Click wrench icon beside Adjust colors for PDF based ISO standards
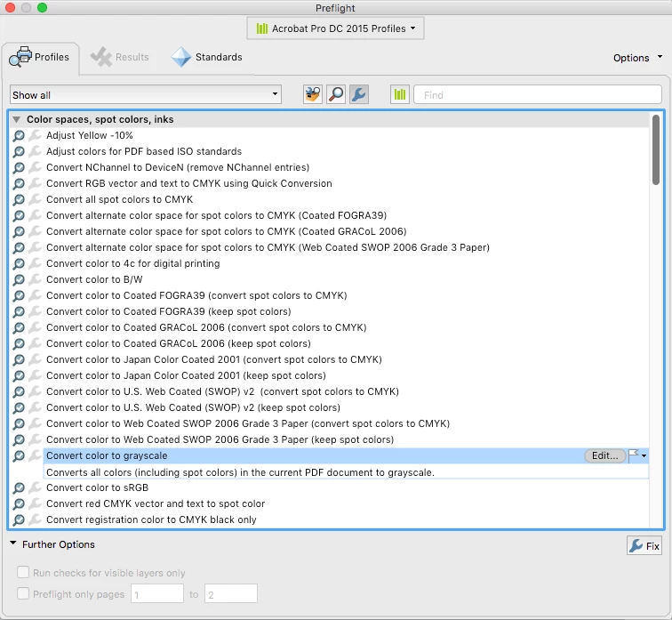This screenshot has height=620, width=672. (35, 151)
